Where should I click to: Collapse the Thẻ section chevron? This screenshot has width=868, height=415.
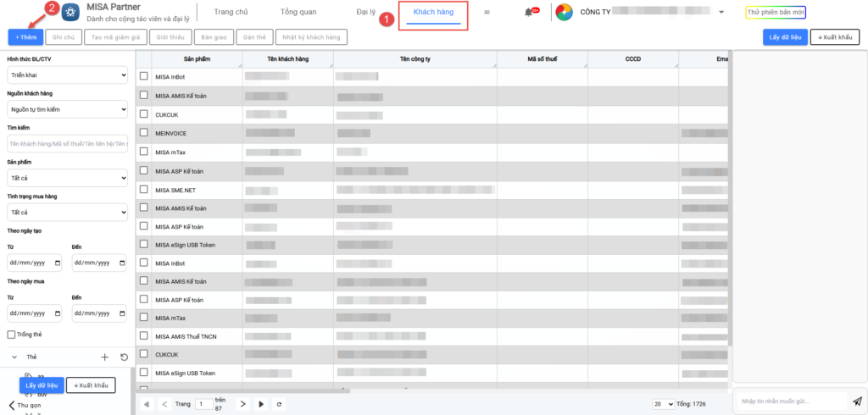(14, 357)
